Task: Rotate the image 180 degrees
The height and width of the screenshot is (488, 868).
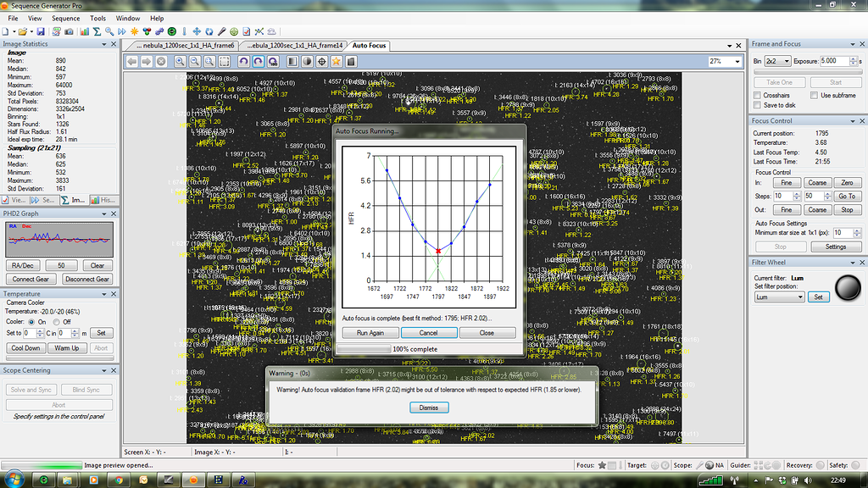Action: [x=273, y=61]
